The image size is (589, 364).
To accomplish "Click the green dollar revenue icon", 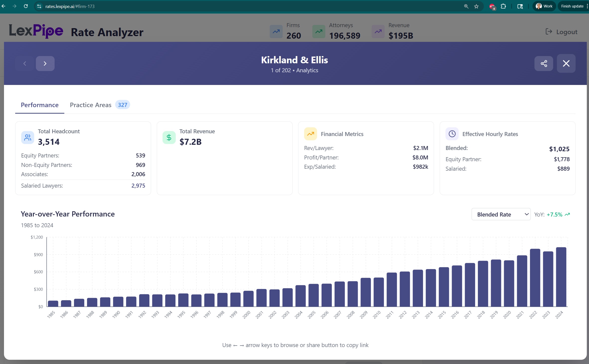I will (x=169, y=138).
